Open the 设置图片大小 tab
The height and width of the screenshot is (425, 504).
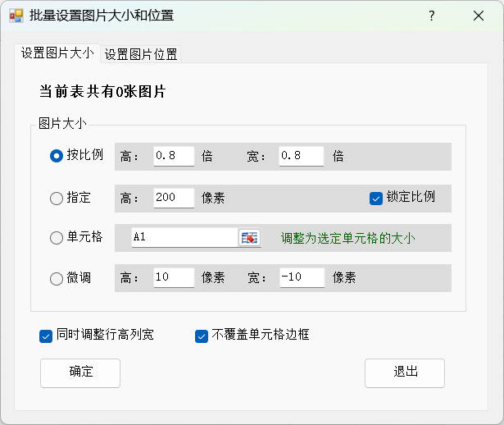coord(57,53)
